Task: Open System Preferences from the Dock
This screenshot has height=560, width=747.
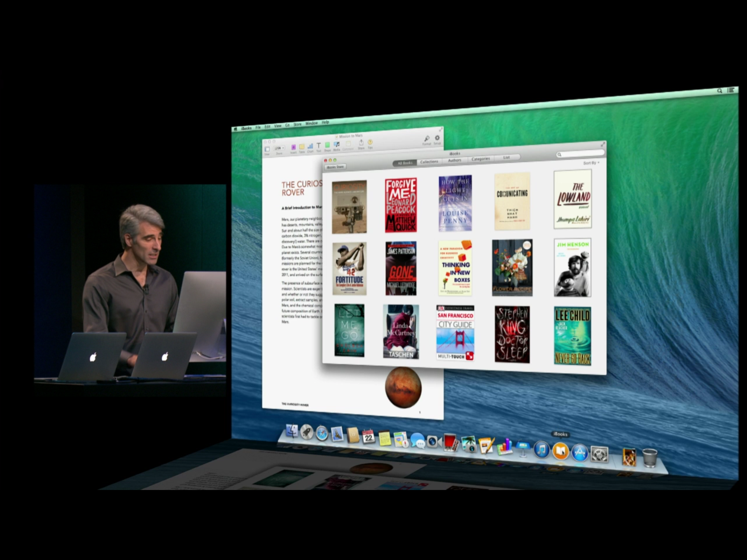Action: (x=599, y=454)
